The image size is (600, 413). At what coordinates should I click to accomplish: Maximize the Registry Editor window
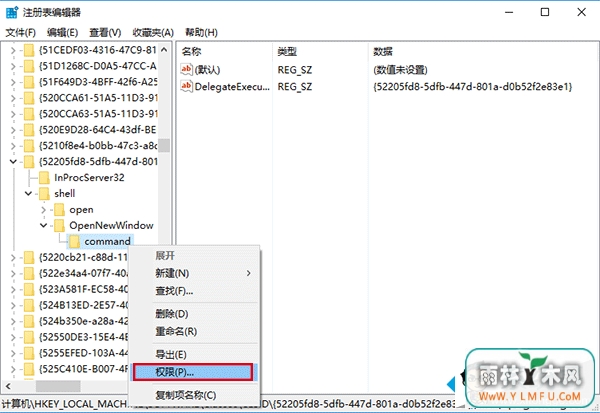tap(545, 12)
